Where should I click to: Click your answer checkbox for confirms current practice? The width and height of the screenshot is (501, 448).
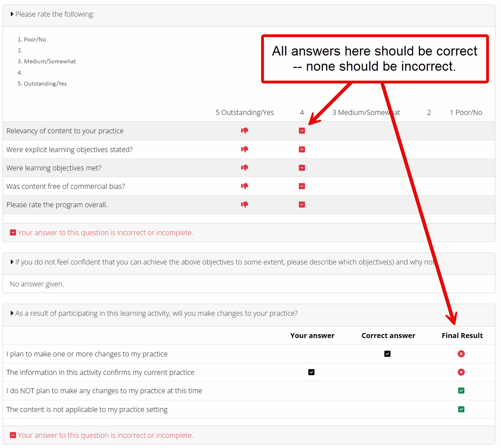click(311, 372)
